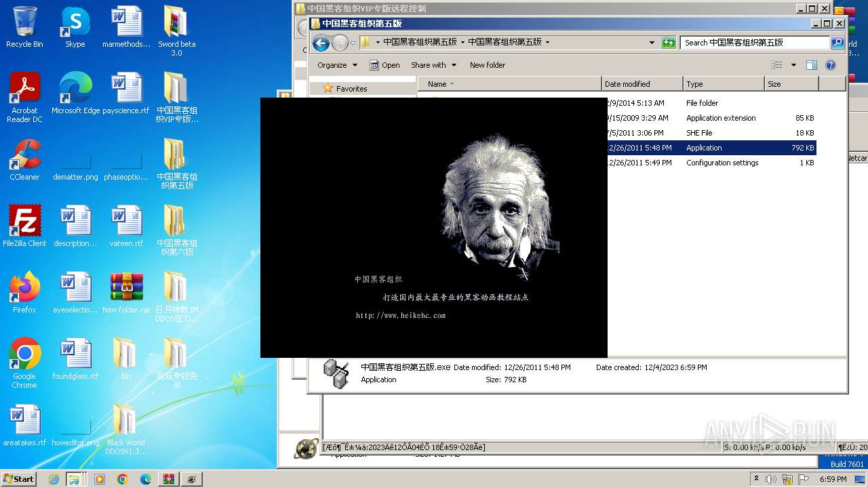Change your view using the view icon
The height and width of the screenshot is (488, 868).
tap(777, 65)
